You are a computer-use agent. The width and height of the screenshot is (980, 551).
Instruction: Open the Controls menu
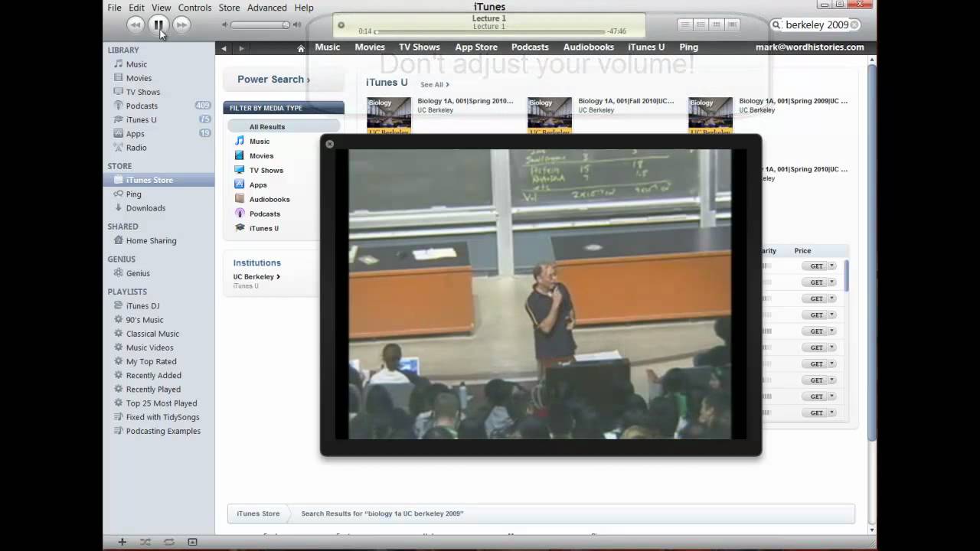tap(194, 8)
